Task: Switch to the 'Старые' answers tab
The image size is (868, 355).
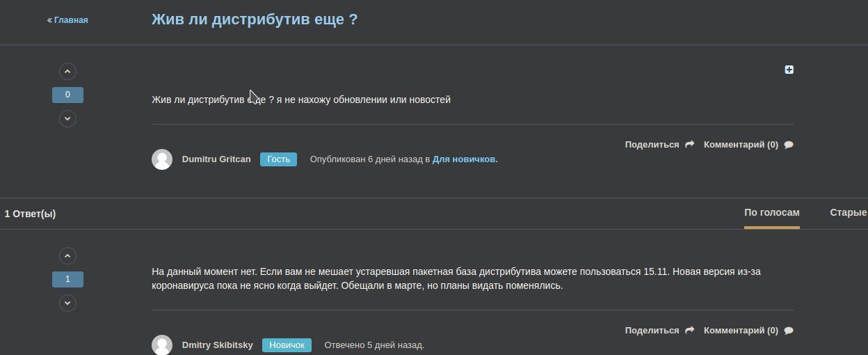Action: point(849,213)
